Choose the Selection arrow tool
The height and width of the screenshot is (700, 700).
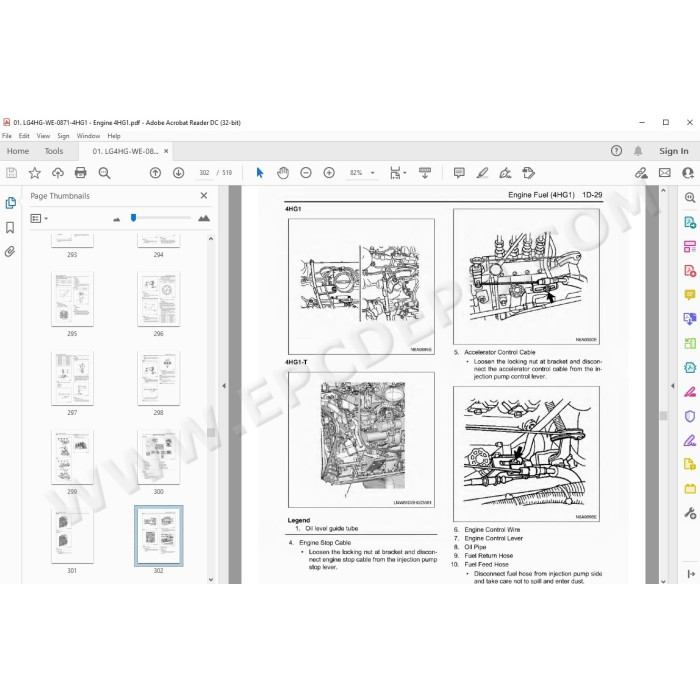259,173
